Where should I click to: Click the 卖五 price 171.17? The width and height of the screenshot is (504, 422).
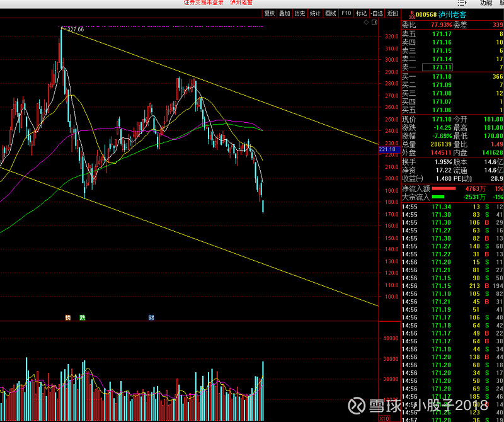pyautogui.click(x=442, y=34)
